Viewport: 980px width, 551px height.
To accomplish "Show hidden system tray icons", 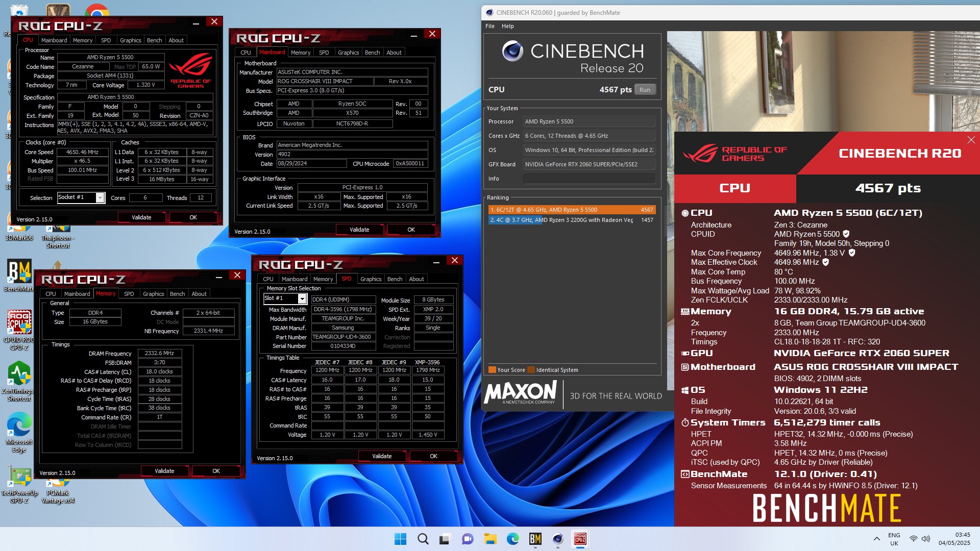I will coord(876,539).
